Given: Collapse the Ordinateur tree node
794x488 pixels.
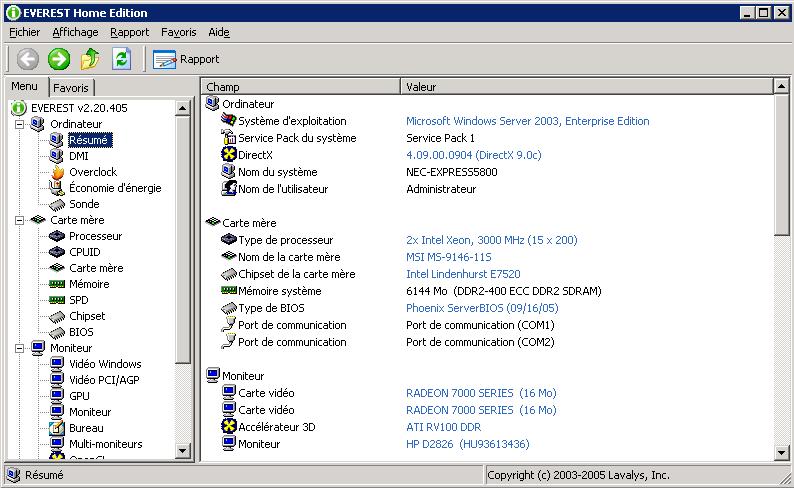Looking at the screenshot, I should pyautogui.click(x=19, y=124).
